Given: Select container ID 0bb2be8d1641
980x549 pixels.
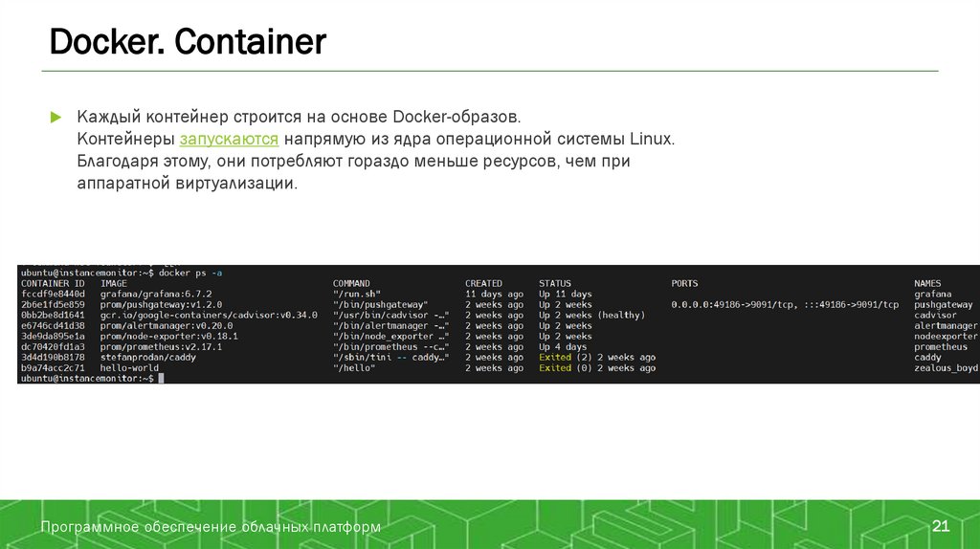Looking at the screenshot, I should click(x=53, y=316).
